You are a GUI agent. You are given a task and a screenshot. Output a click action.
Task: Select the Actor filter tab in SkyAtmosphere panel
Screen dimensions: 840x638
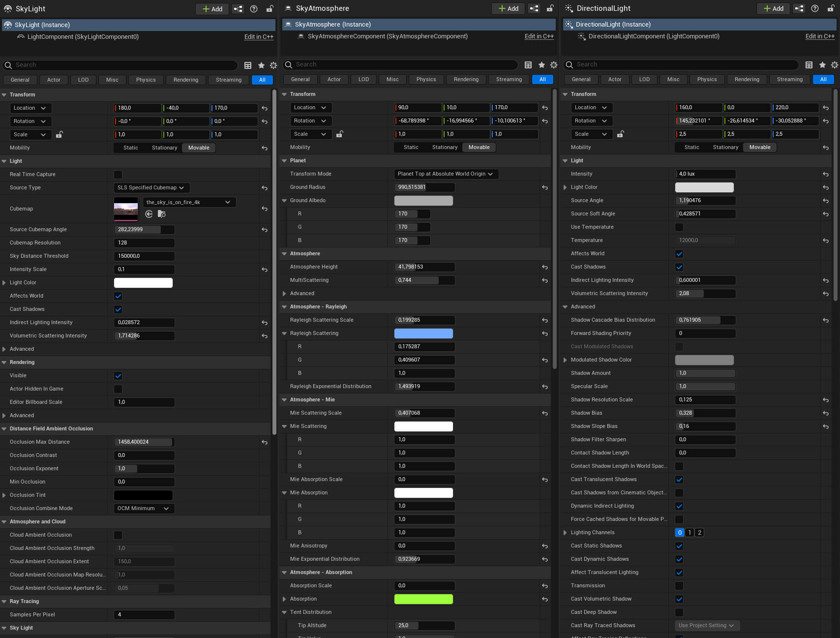pos(334,79)
